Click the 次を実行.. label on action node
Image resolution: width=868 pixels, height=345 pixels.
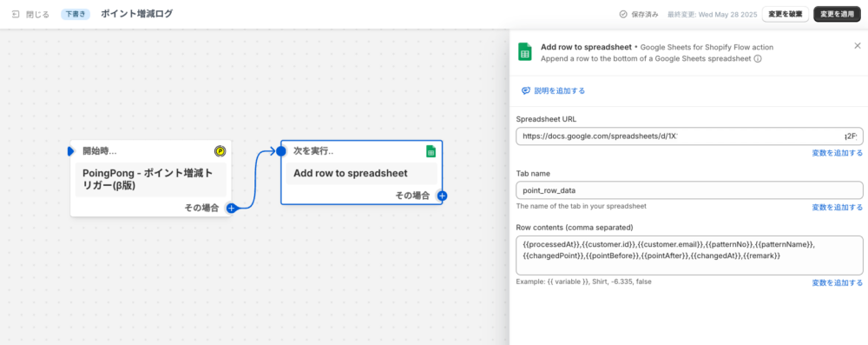pyautogui.click(x=312, y=151)
